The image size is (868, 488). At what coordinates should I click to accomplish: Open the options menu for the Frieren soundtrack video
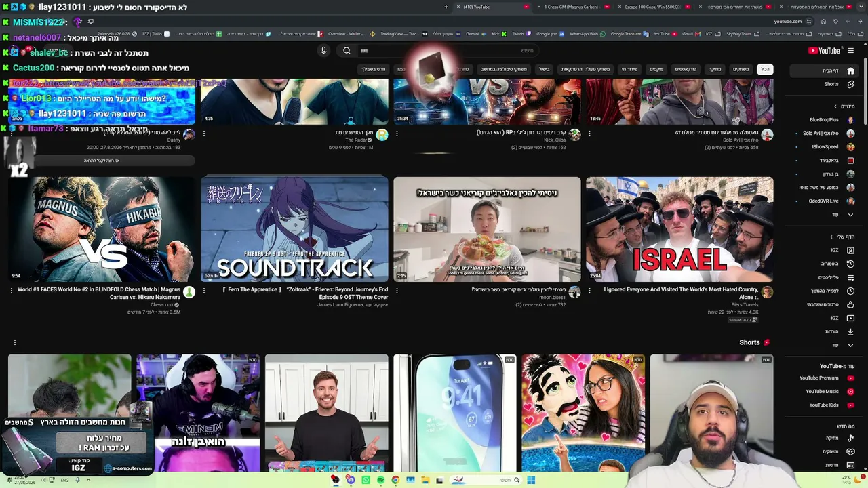click(x=204, y=291)
